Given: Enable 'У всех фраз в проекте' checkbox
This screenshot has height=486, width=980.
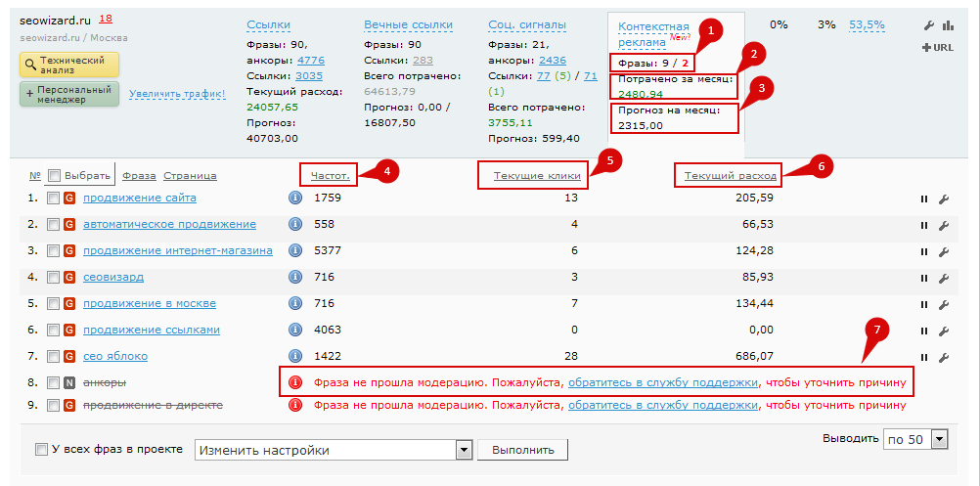Looking at the screenshot, I should (x=41, y=449).
